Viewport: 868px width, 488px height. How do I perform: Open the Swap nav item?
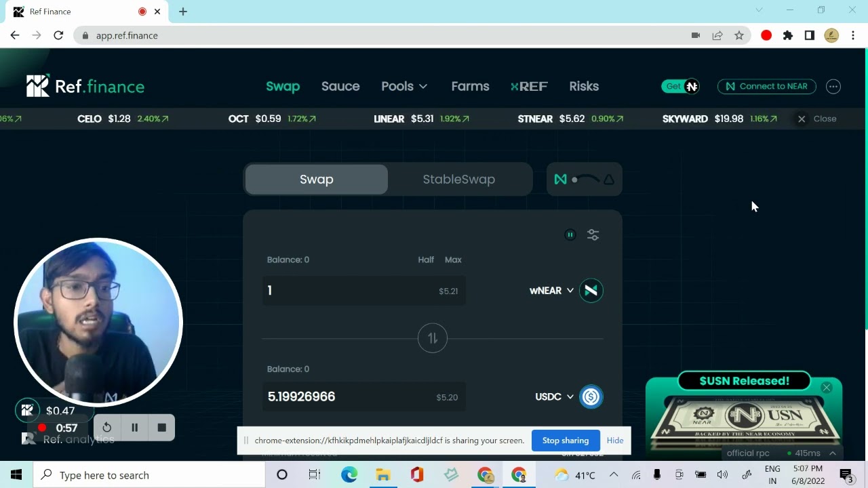coord(283,86)
